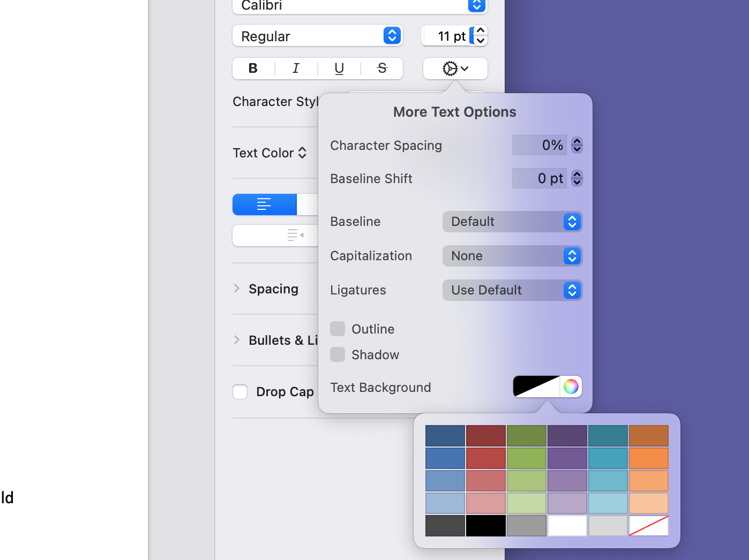Toggle bold text formatting
This screenshot has height=560, width=749.
pos(253,69)
